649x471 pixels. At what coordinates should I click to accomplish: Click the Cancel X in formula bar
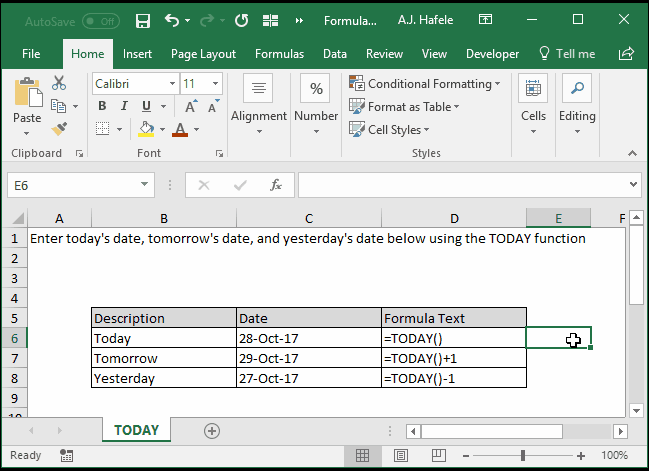(x=204, y=185)
